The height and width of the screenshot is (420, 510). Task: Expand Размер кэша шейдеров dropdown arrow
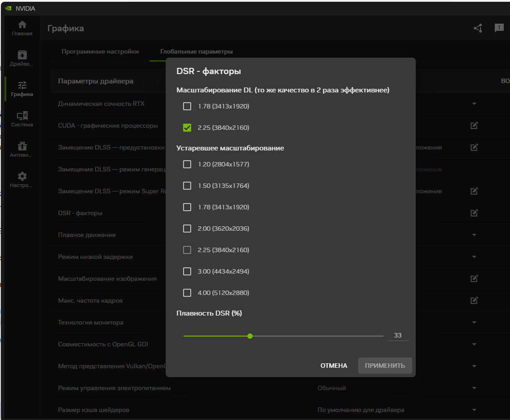(474, 410)
